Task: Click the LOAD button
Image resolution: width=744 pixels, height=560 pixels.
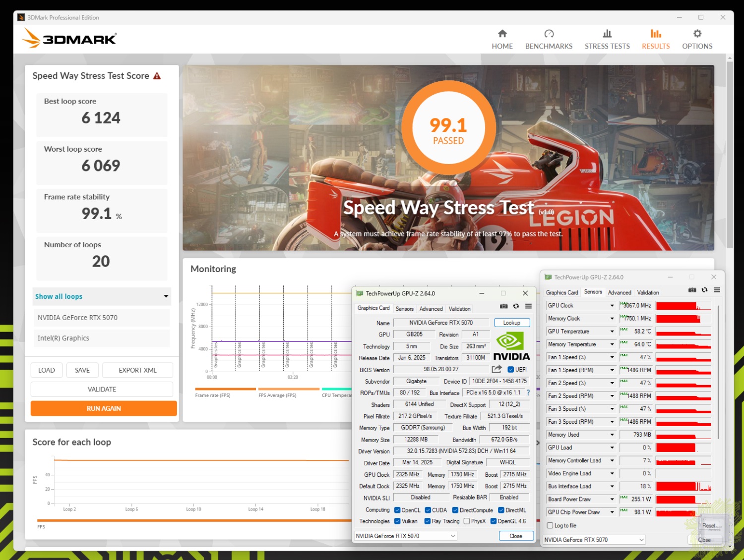Action: pos(47,370)
